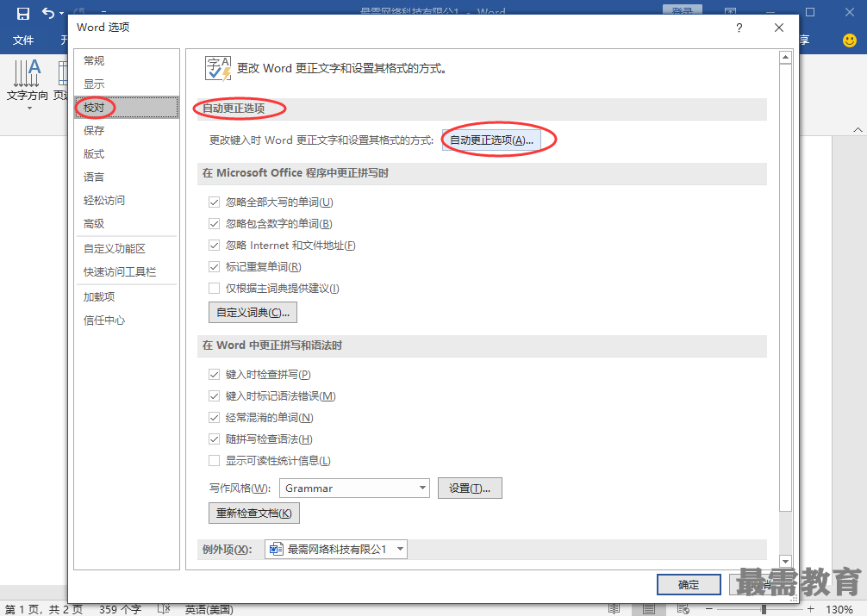The width and height of the screenshot is (867, 616).
Task: Click the 英语(美国) language status indicator
Action: click(209, 609)
